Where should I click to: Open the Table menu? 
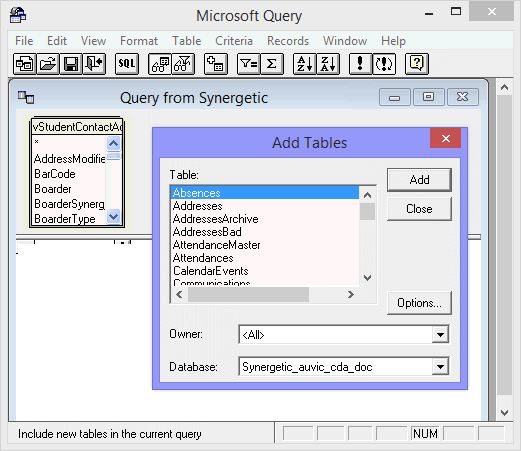coord(186,41)
